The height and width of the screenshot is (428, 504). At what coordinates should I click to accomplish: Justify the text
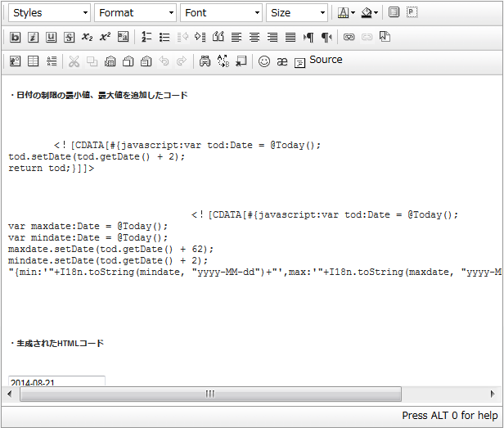click(290, 38)
